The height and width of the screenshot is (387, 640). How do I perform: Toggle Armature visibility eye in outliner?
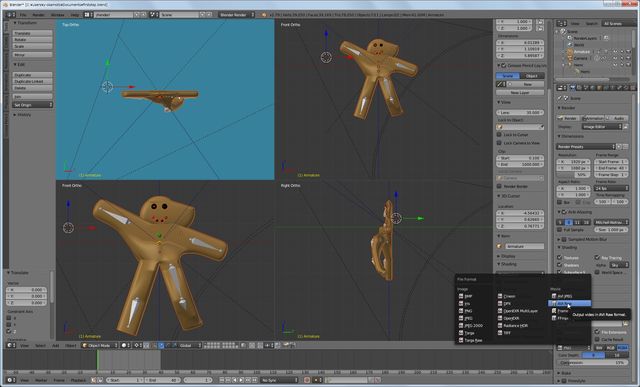coord(615,52)
